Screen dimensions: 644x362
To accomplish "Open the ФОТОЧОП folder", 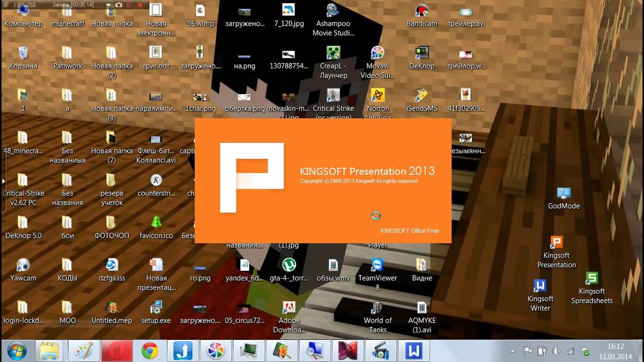I will [112, 228].
